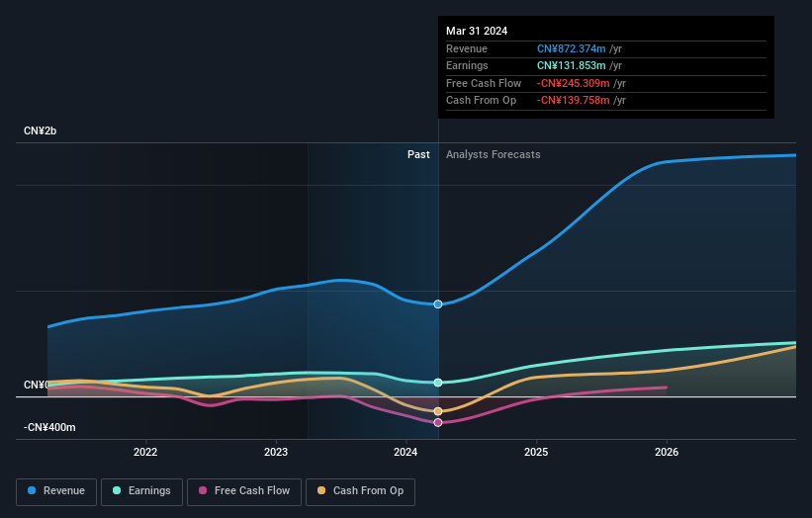Image resolution: width=812 pixels, height=518 pixels.
Task: Click the CN¥2b y-axis label
Action: pyautogui.click(x=40, y=130)
